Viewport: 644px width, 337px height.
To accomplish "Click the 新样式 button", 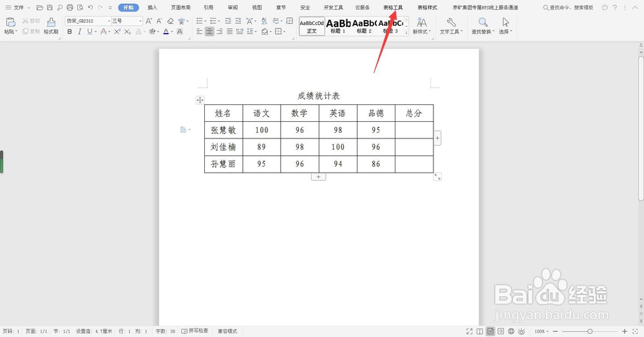I will (422, 26).
